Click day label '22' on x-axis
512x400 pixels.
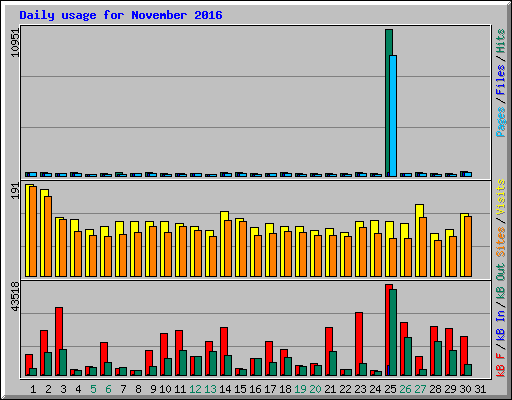pyautogui.click(x=345, y=389)
